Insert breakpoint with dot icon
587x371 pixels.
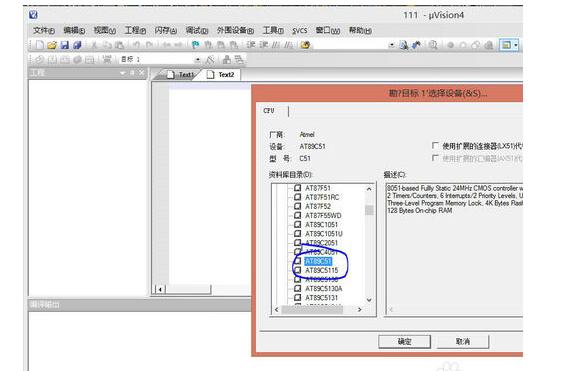tap(450, 45)
